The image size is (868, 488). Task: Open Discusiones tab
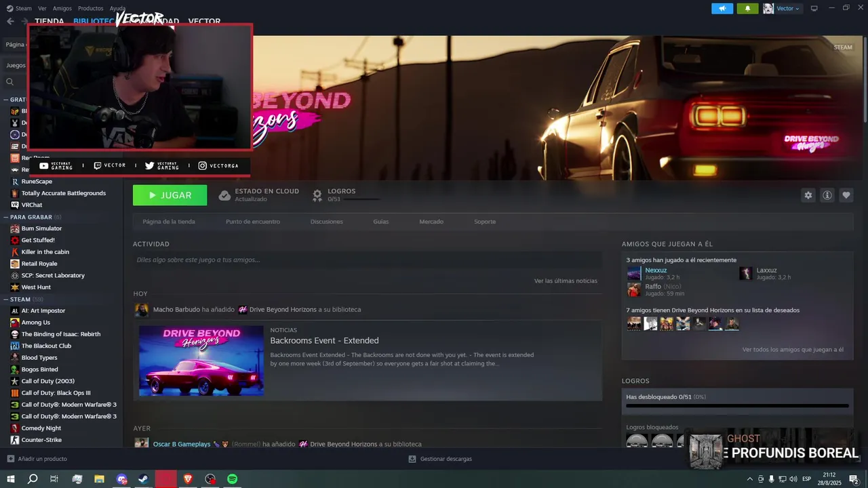point(327,222)
